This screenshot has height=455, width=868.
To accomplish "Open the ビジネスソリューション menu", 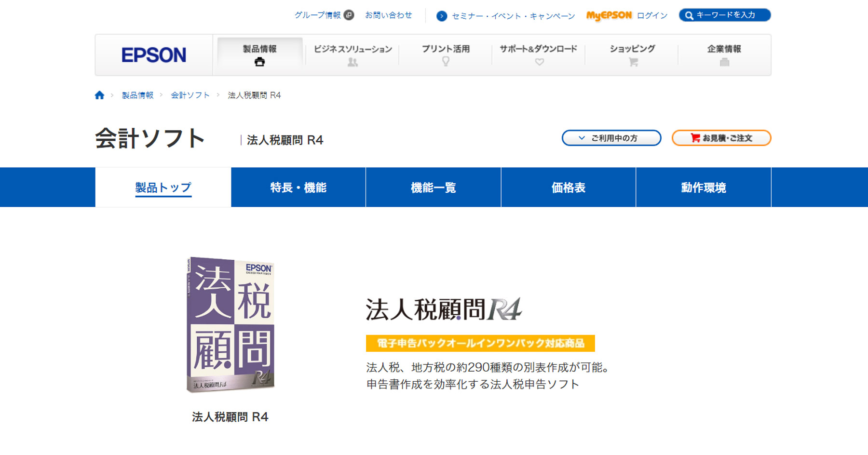I will click(x=353, y=55).
